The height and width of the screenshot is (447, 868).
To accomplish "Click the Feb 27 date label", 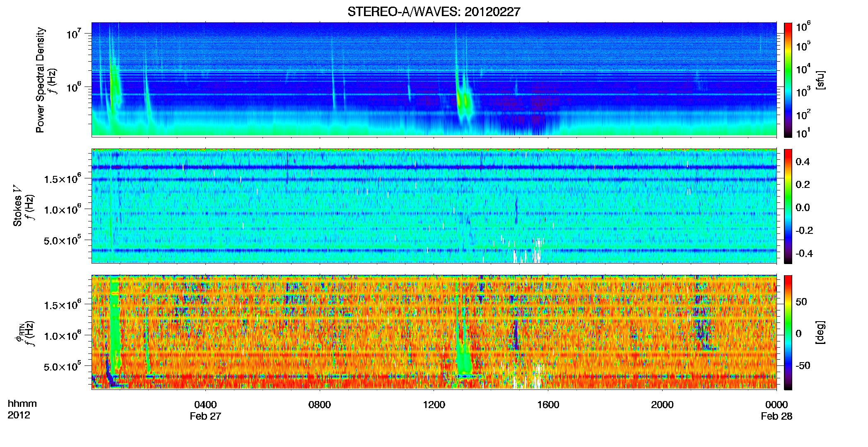I will point(205,416).
